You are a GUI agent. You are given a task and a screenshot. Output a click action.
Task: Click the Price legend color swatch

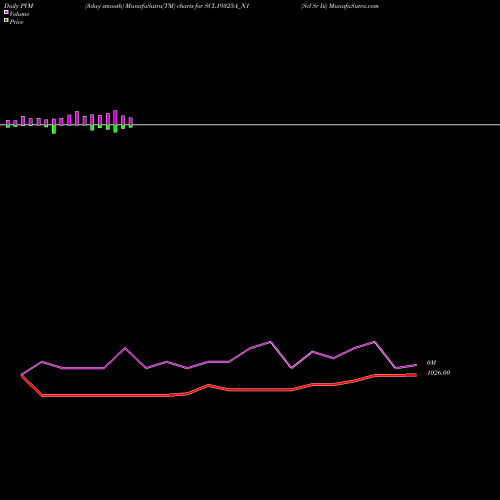point(6,20)
